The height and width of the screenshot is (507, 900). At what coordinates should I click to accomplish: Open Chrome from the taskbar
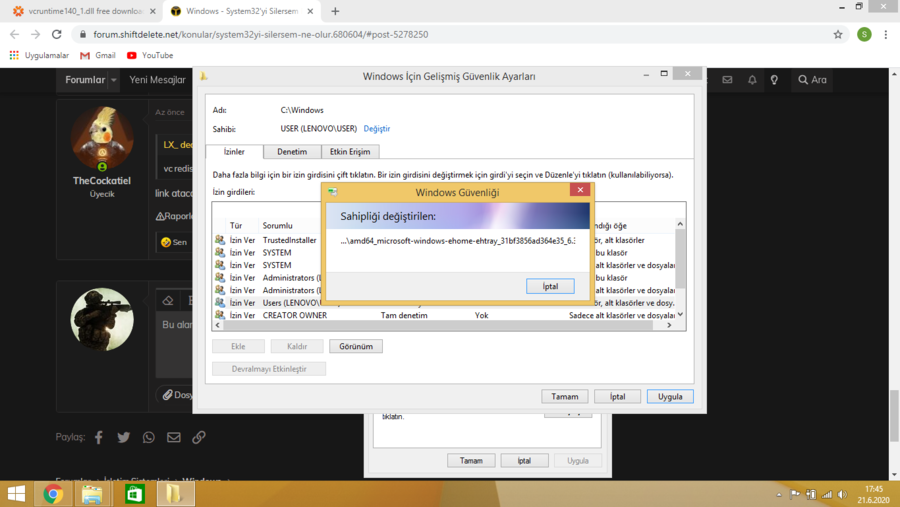53,494
